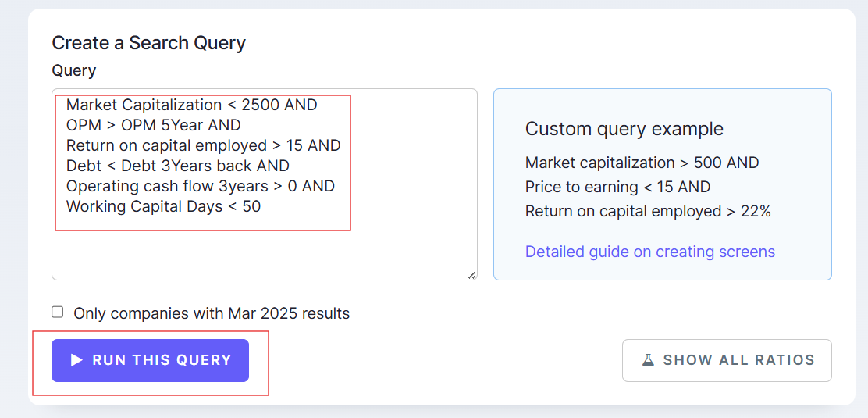Image resolution: width=868 pixels, height=418 pixels.
Task: Click 'Operating cash flow 3years > 0' line
Action: coord(200,186)
